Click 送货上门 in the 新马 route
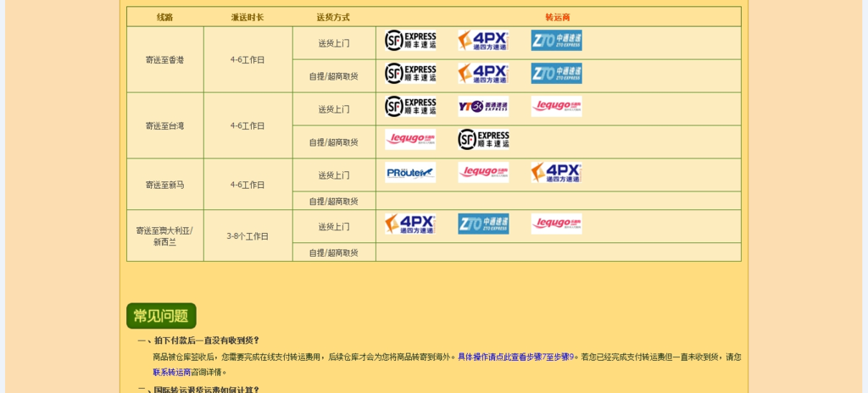 (334, 175)
